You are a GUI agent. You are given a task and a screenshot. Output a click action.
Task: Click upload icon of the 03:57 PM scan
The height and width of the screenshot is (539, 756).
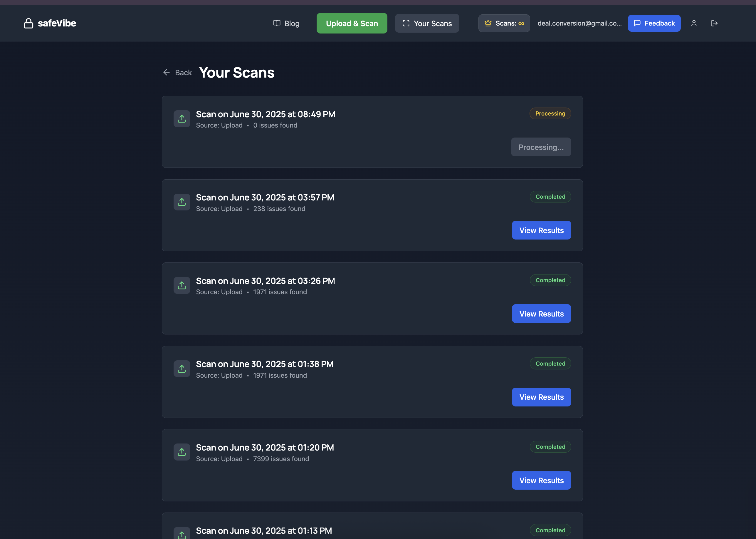click(x=182, y=202)
